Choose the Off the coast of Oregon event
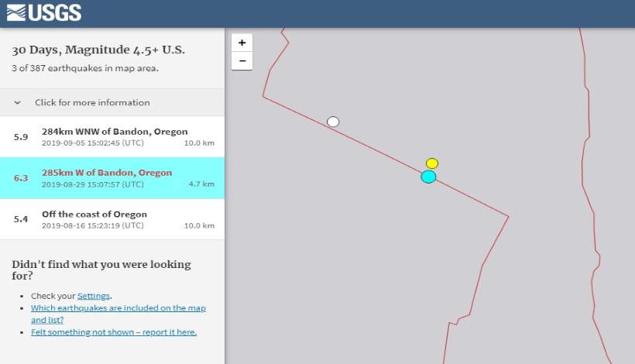 pyautogui.click(x=94, y=214)
